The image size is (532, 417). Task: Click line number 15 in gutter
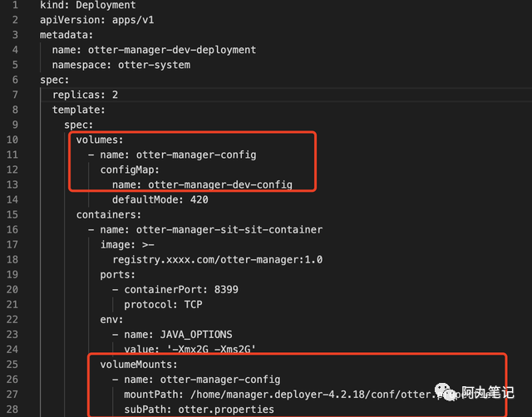tap(12, 214)
